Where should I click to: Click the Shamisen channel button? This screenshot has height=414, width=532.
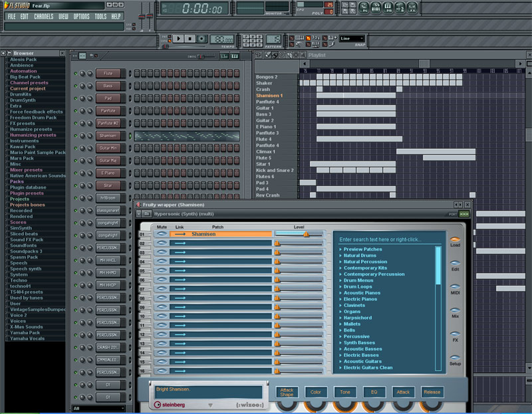[x=108, y=136]
